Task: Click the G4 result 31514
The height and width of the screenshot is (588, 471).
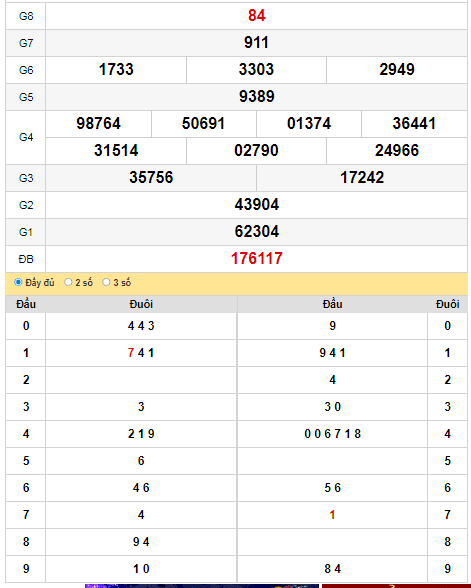Action: pos(116,151)
